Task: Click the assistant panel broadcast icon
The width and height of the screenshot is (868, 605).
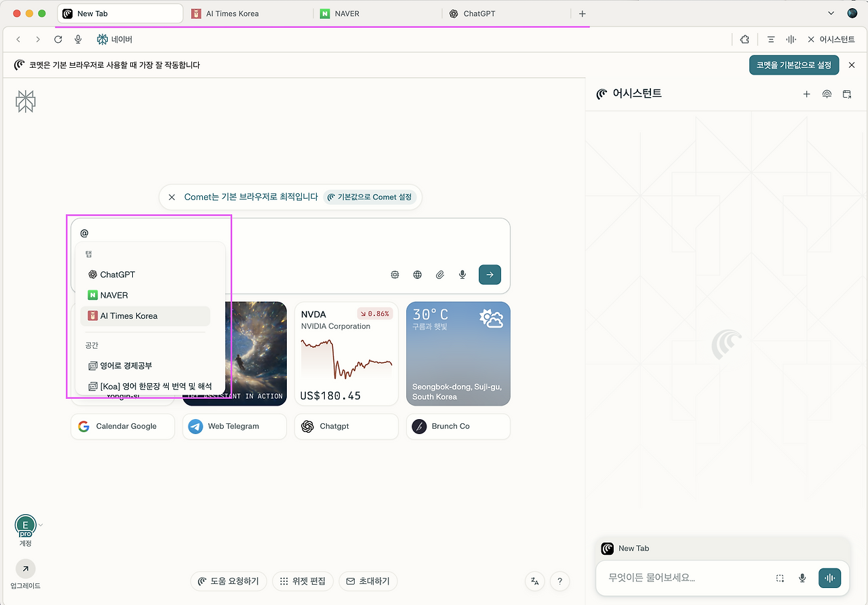Action: click(827, 94)
